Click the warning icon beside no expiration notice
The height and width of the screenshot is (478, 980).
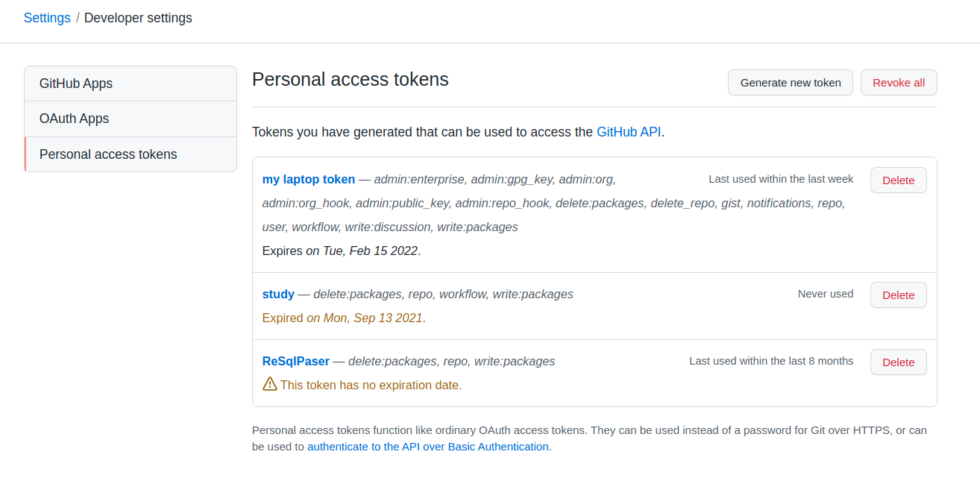[x=270, y=385]
